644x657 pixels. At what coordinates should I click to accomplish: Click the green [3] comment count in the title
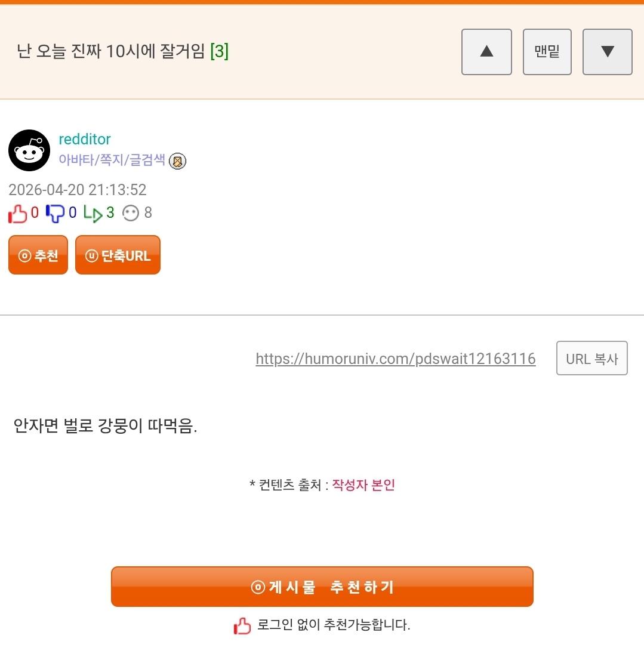point(219,52)
